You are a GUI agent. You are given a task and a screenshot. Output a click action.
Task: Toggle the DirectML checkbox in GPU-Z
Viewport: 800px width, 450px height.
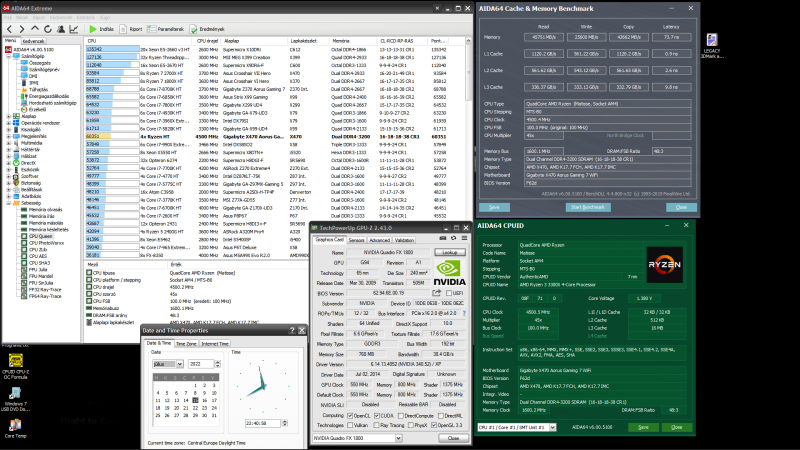(x=440, y=416)
